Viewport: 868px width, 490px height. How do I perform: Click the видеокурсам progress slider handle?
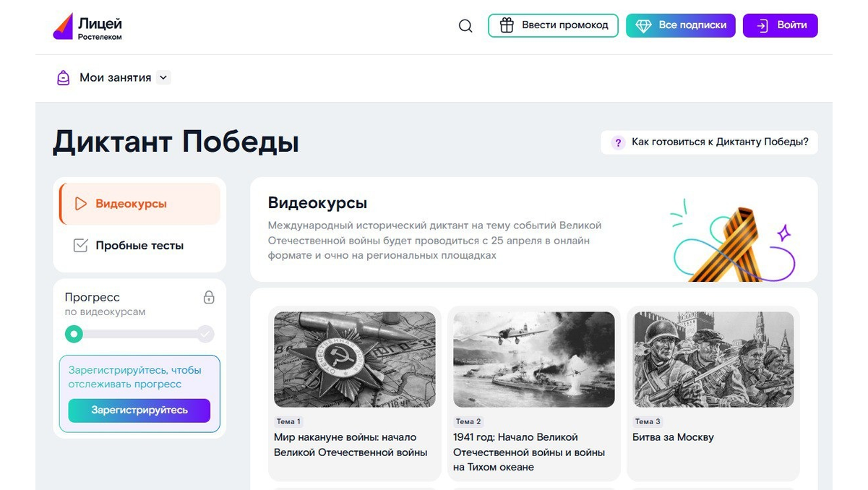coord(74,334)
